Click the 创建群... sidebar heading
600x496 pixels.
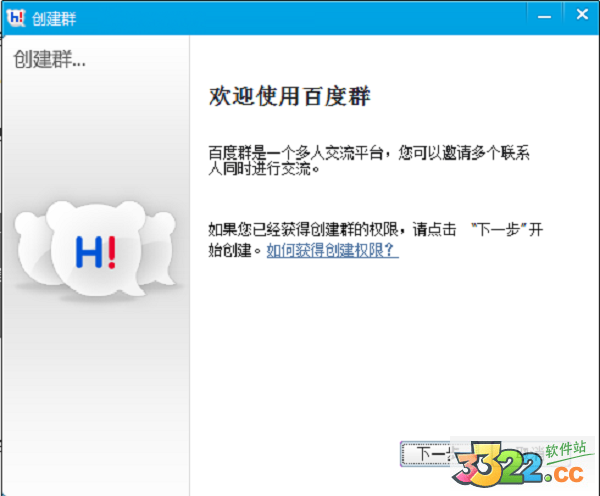[49, 59]
